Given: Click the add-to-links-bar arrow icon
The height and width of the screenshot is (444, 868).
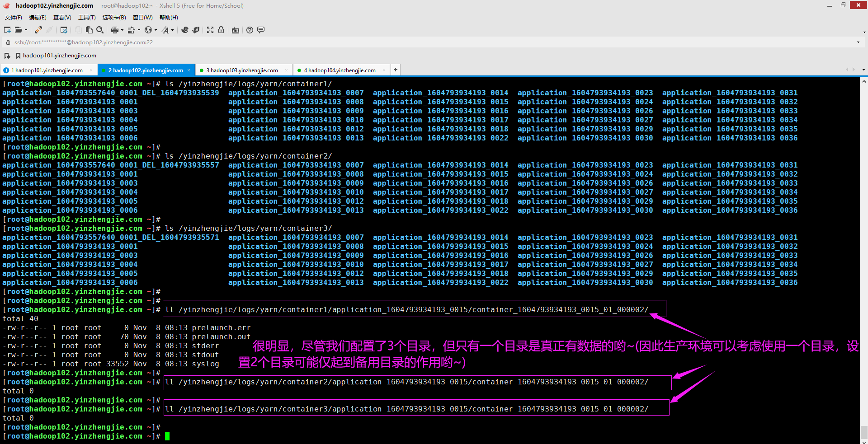Looking at the screenshot, I should point(7,56).
